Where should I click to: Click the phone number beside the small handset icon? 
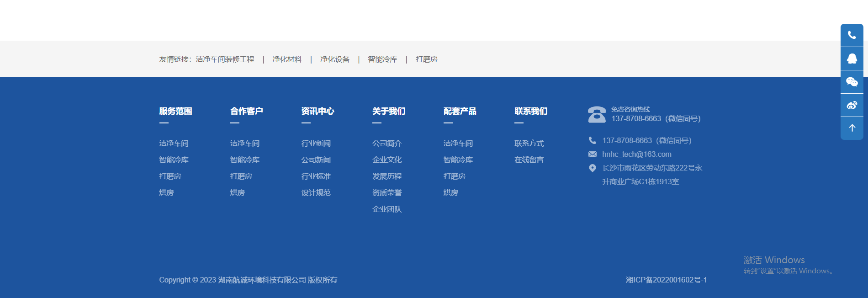click(647, 141)
